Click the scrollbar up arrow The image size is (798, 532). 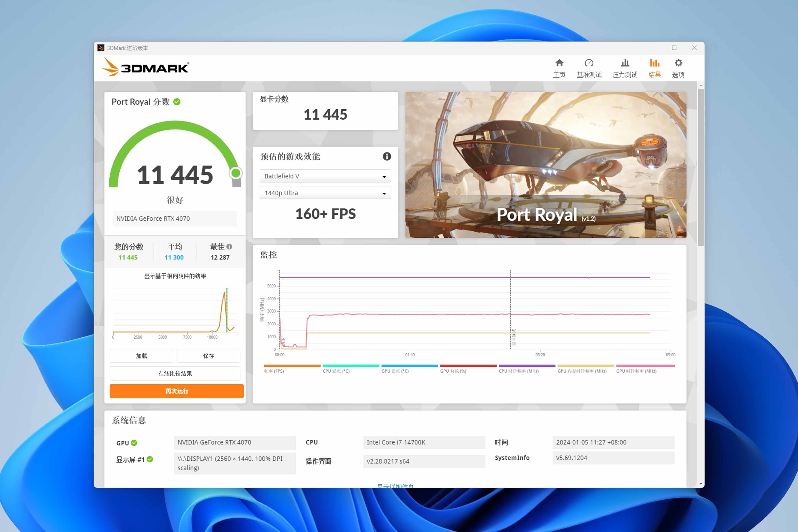(701, 86)
